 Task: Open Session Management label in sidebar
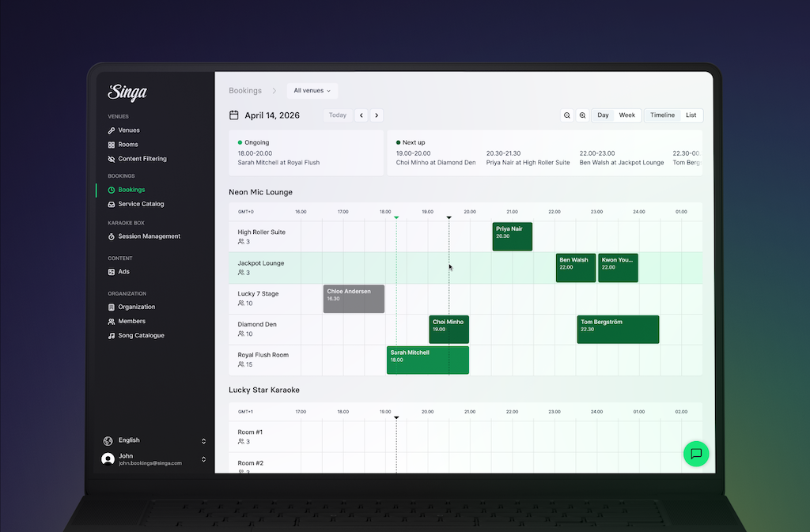click(x=150, y=236)
